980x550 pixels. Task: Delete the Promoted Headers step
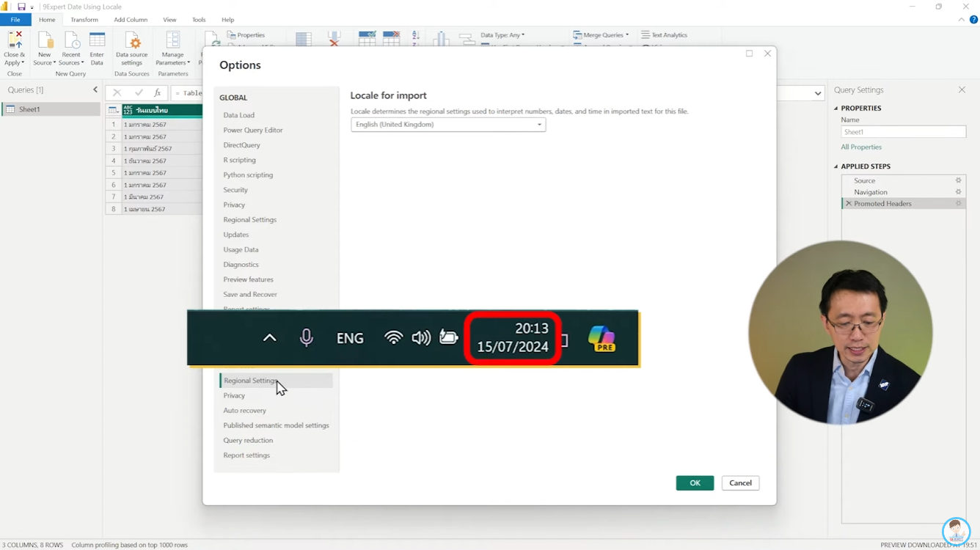click(849, 204)
